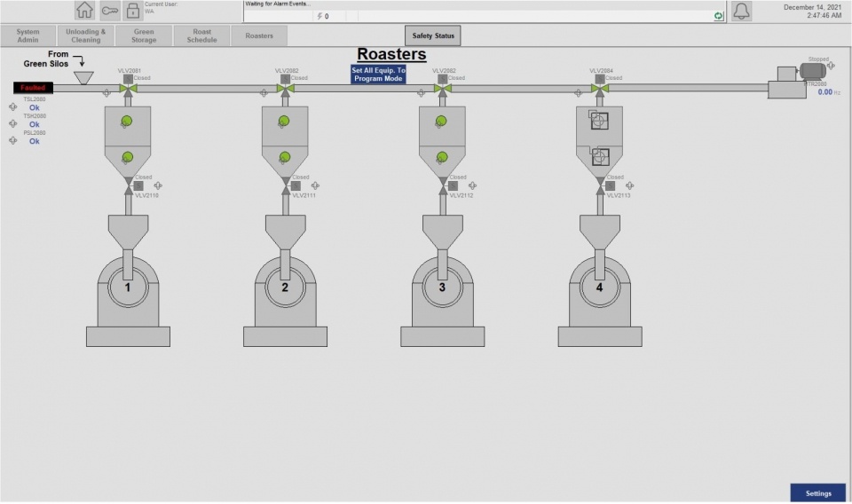
Task: Click lower green level indicator in hopper 2
Action: coord(284,157)
